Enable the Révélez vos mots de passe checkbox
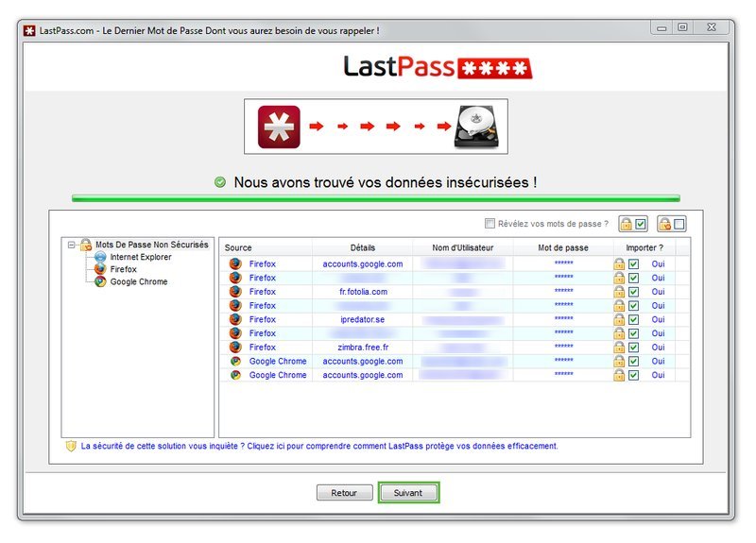 (x=490, y=224)
